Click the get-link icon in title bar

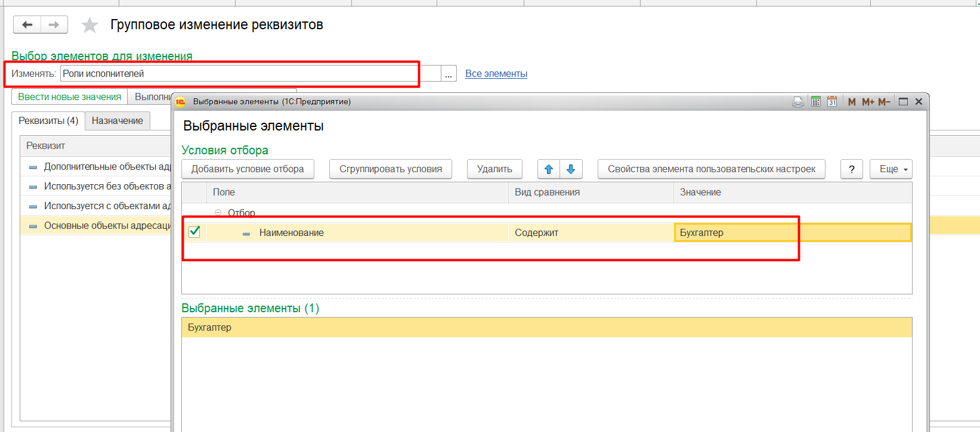(x=798, y=102)
